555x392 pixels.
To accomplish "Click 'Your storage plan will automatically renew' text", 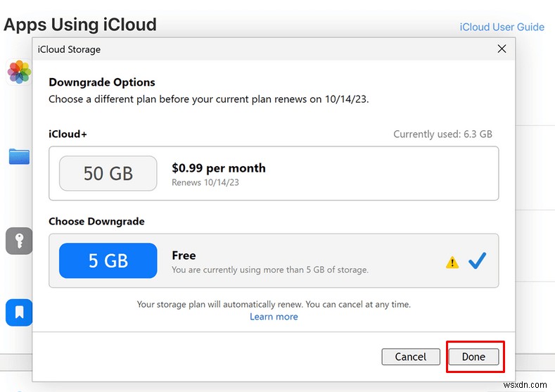I will coord(274,305).
